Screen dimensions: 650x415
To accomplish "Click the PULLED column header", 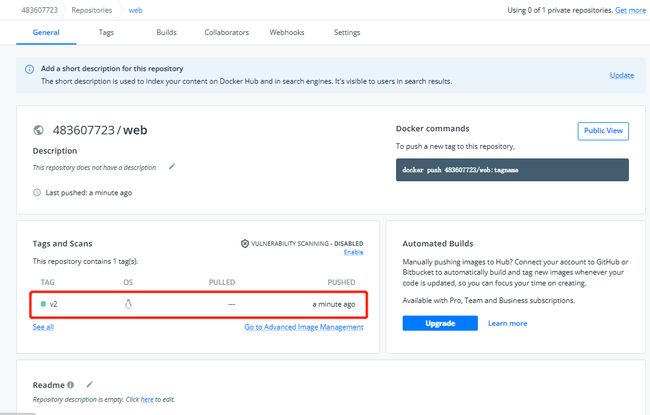I will point(222,282).
